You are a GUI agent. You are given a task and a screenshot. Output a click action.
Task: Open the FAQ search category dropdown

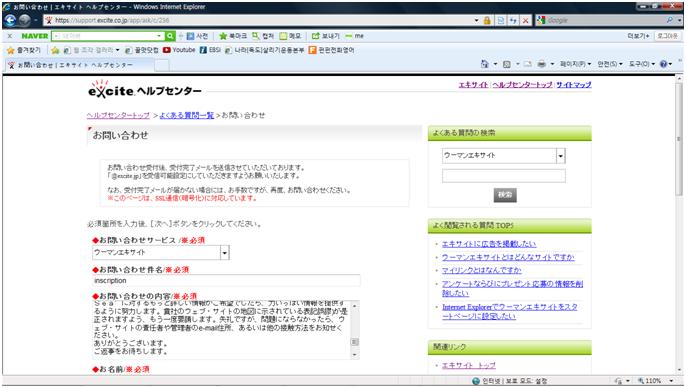tap(560, 156)
